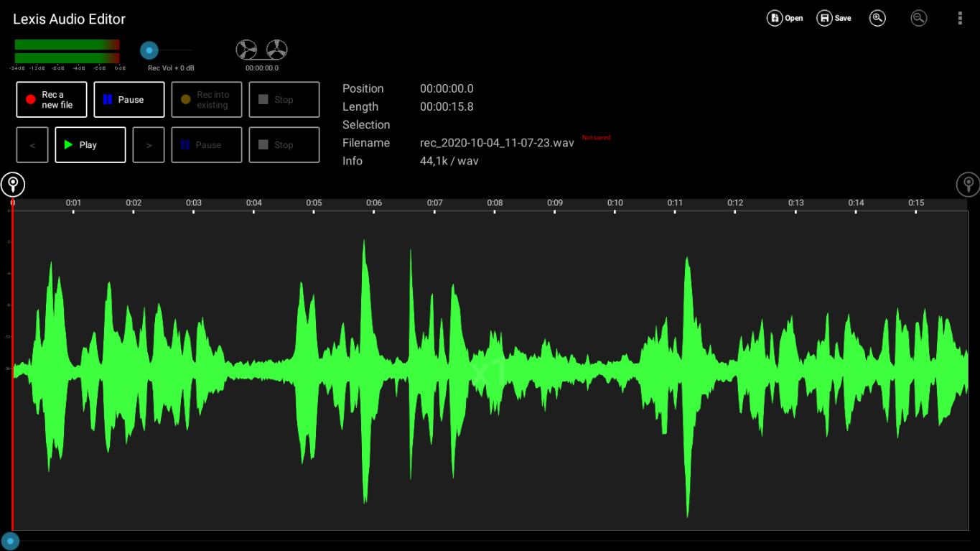Click the tape reel recording timer icon
This screenshot has width=980, height=551.
(261, 50)
